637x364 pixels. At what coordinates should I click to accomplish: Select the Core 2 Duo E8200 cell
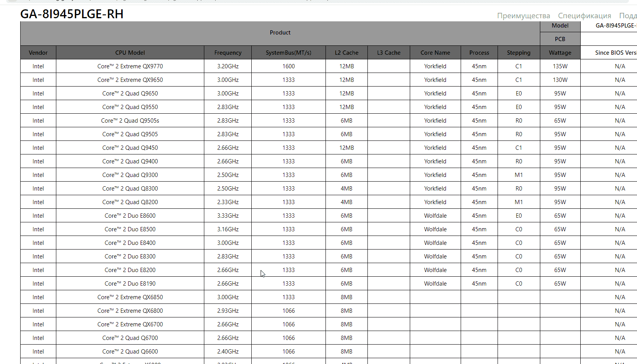click(130, 270)
